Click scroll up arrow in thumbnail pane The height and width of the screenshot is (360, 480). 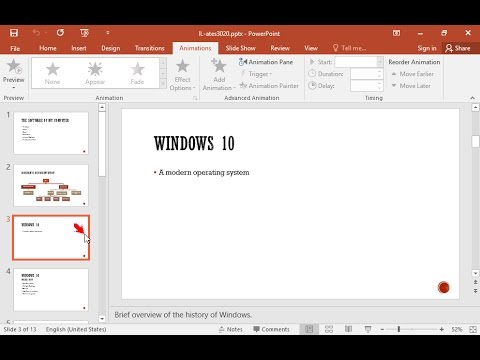pyautogui.click(x=102, y=107)
